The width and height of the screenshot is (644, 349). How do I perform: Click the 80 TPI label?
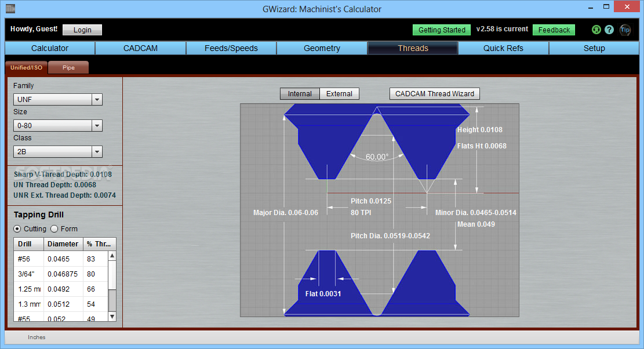[361, 212]
